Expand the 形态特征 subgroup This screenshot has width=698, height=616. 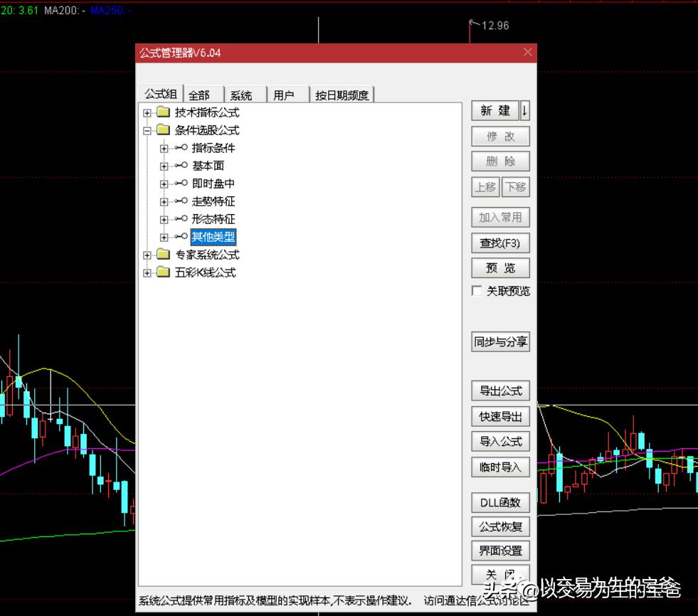click(x=164, y=220)
